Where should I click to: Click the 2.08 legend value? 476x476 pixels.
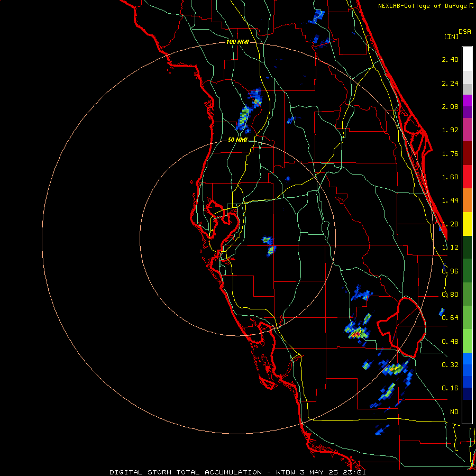(450, 106)
